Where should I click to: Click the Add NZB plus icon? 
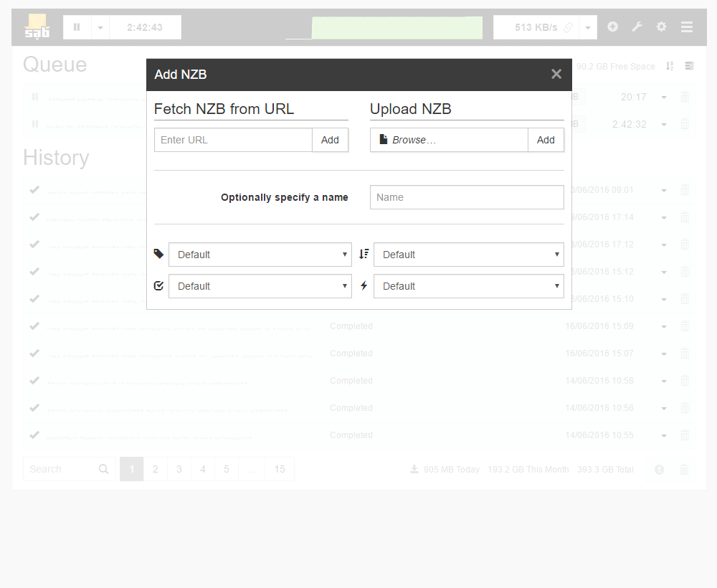coord(612,27)
